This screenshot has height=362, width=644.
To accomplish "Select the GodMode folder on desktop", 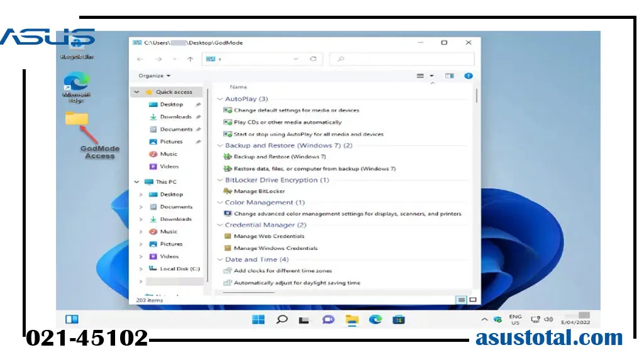I will (x=77, y=118).
